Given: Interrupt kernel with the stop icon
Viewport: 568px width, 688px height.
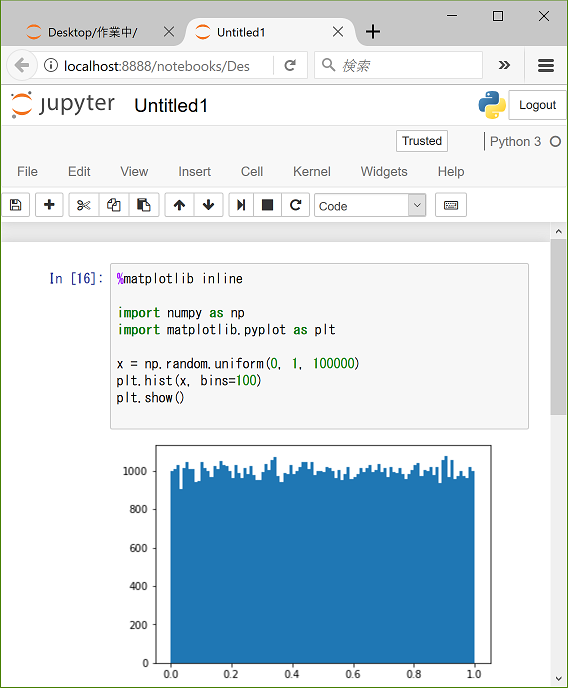Looking at the screenshot, I should [x=267, y=205].
